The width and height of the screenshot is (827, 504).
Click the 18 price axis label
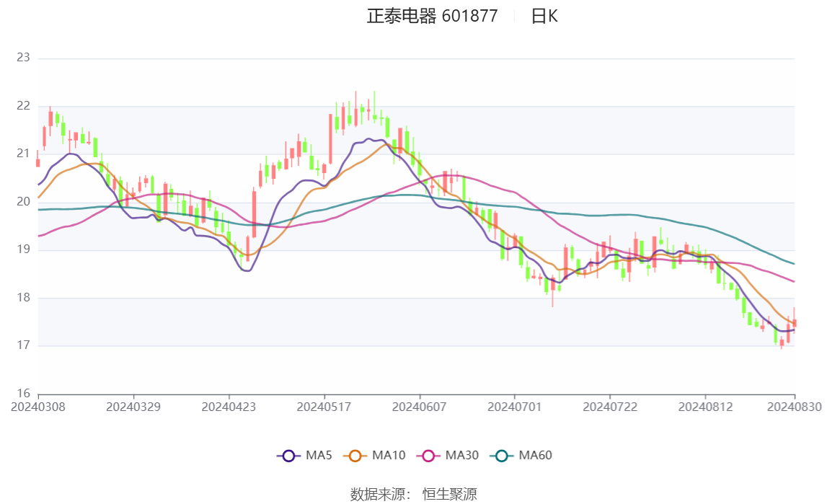23,298
